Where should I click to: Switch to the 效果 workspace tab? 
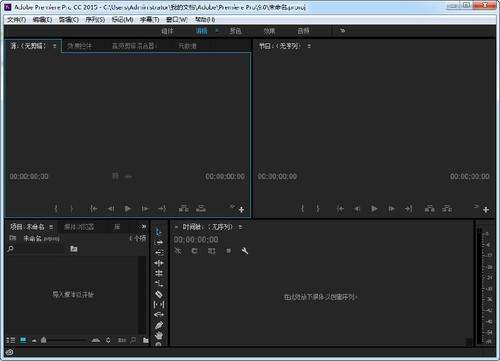269,31
